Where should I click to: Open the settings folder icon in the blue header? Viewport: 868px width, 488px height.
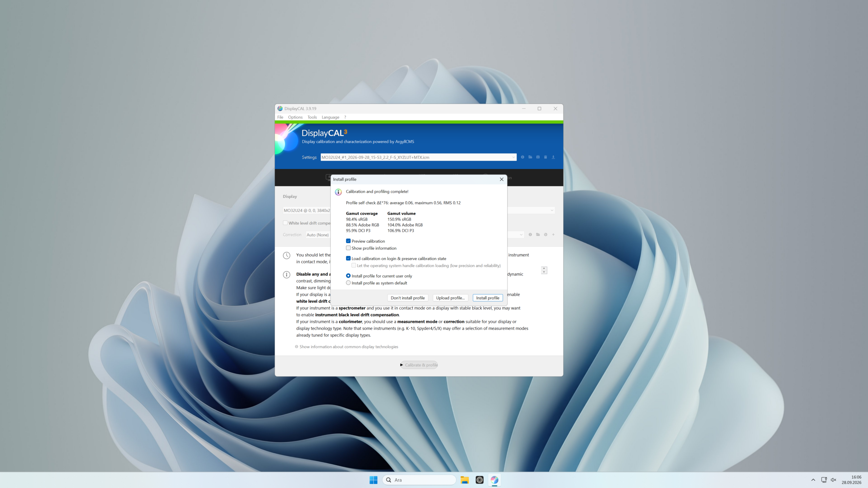530,157
